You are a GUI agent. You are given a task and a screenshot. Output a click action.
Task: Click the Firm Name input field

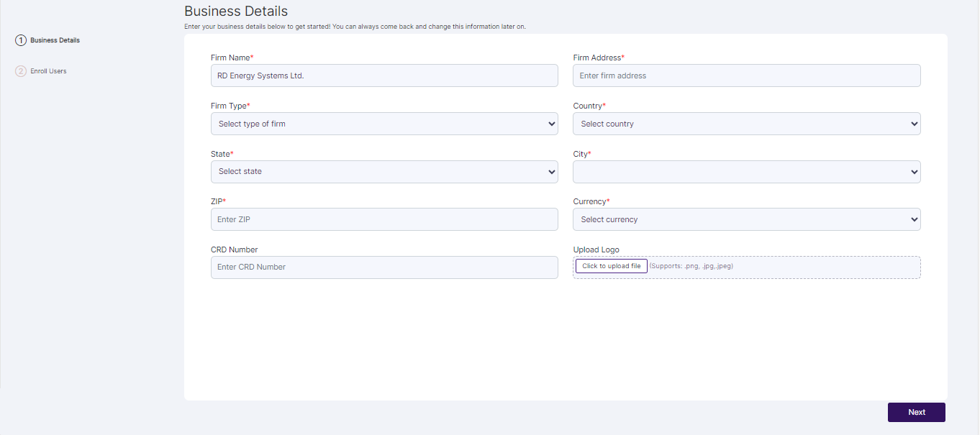tap(384, 75)
